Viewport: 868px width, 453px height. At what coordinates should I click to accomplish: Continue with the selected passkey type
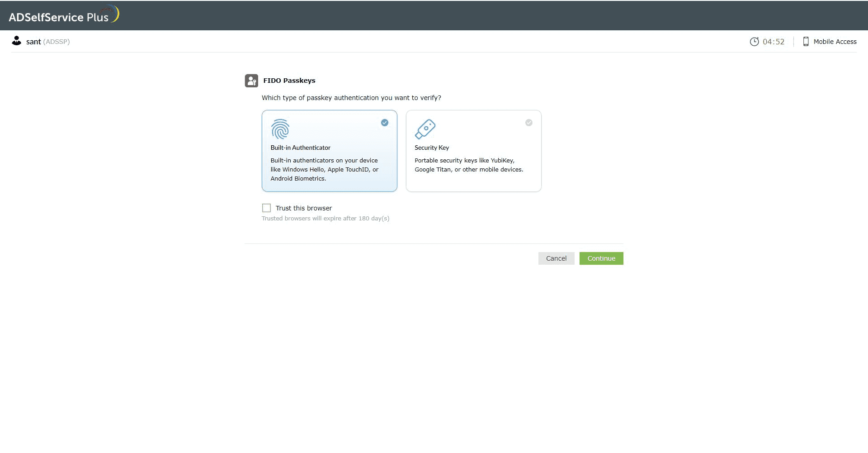(601, 258)
